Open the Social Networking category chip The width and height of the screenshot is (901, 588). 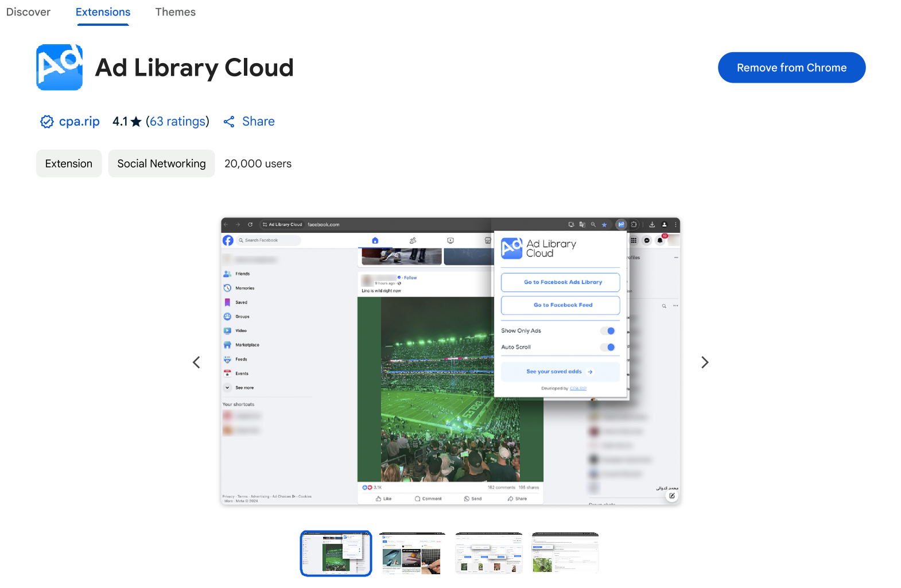tap(161, 163)
